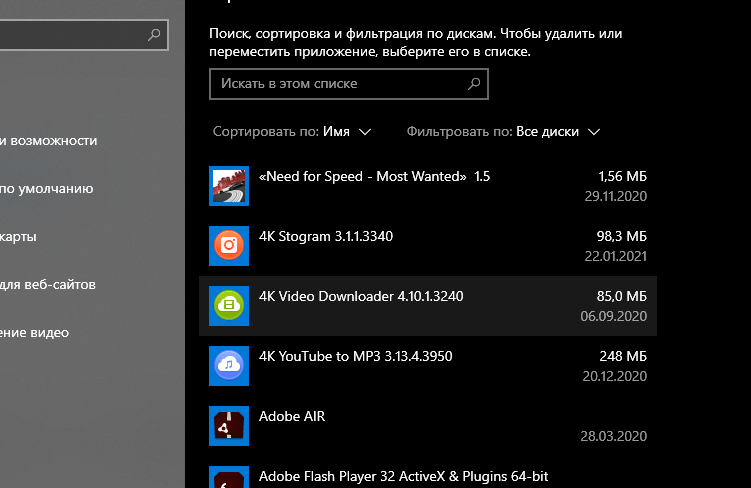Image resolution: width=751 pixels, height=488 pixels.
Task: Click the install date 20.12.2020
Action: [x=614, y=376]
